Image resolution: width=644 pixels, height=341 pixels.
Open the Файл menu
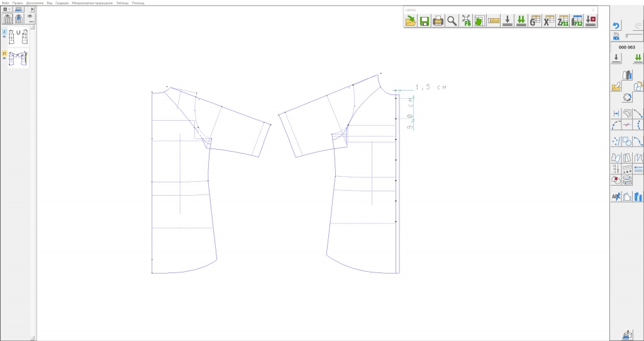pos(5,3)
